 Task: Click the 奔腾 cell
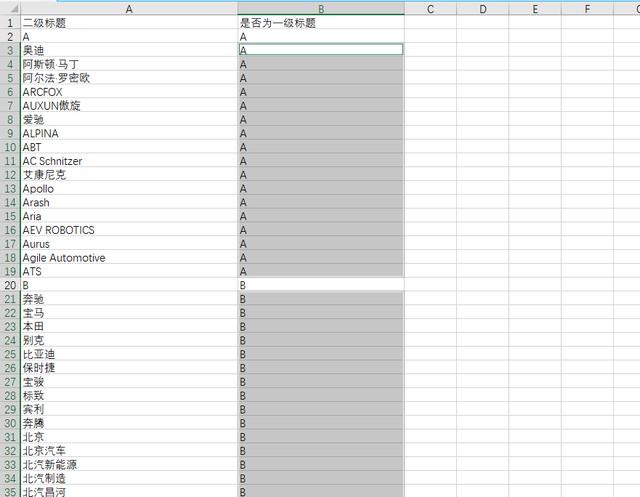coord(129,423)
